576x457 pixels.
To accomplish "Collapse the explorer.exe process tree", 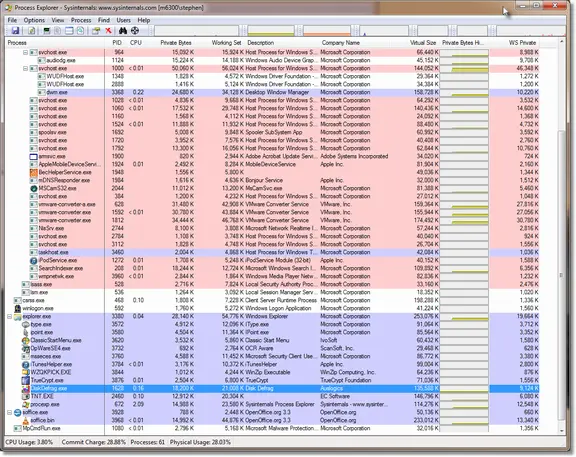I will click(x=10, y=317).
